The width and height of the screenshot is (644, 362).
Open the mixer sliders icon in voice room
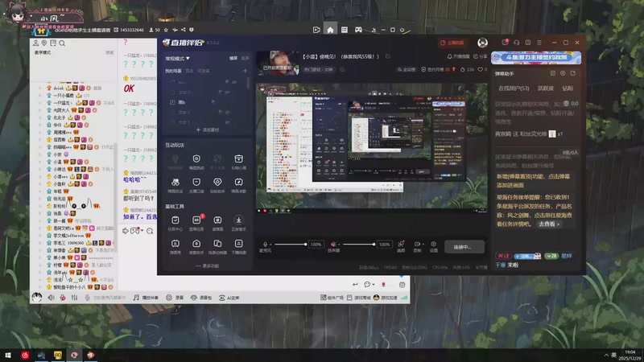coord(74,298)
